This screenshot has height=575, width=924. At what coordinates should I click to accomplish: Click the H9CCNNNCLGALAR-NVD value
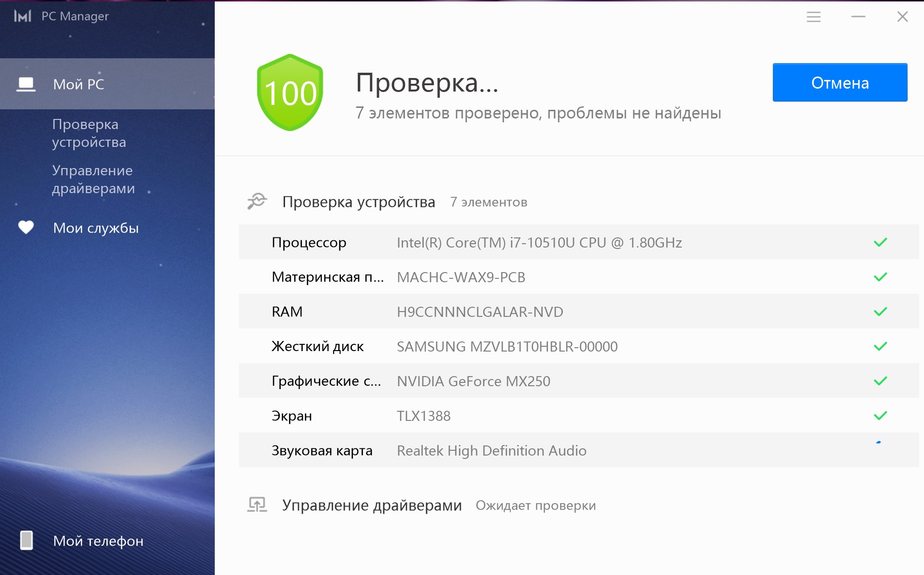coord(480,312)
